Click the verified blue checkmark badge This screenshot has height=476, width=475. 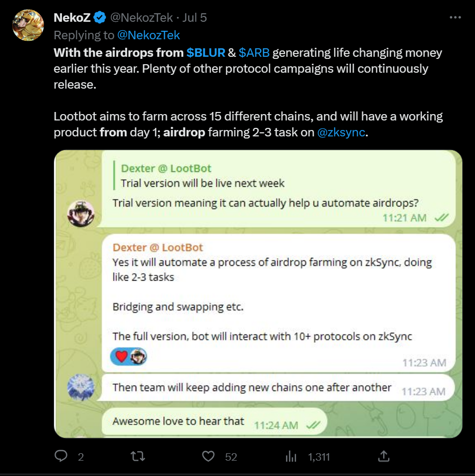point(99,18)
